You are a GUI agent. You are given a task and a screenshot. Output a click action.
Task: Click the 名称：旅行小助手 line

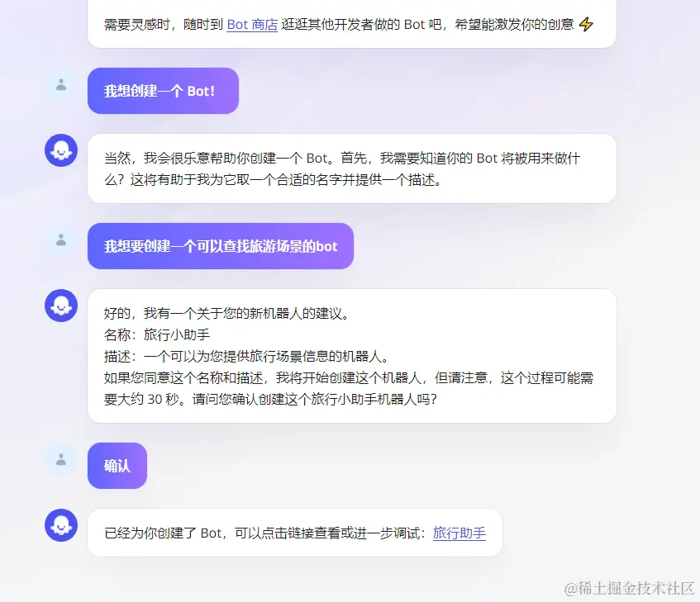(x=157, y=334)
